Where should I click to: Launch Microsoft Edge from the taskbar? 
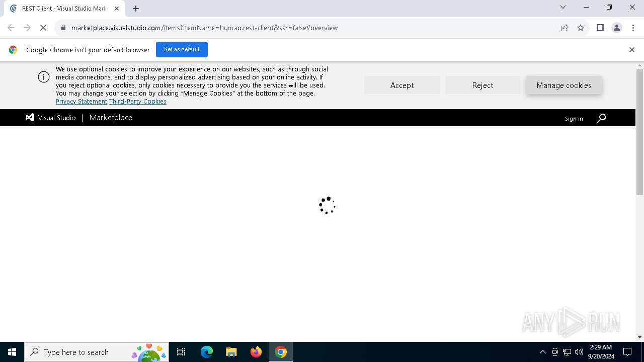207,352
